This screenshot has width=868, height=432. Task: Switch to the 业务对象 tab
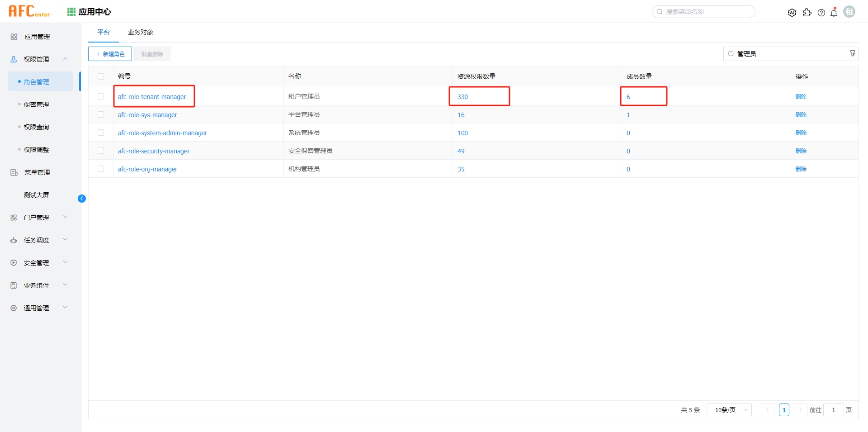coord(140,32)
